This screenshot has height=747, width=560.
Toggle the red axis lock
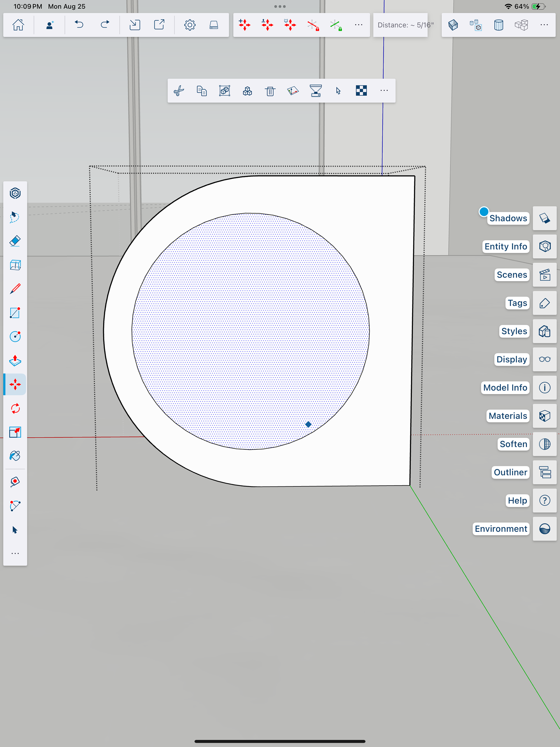point(313,25)
